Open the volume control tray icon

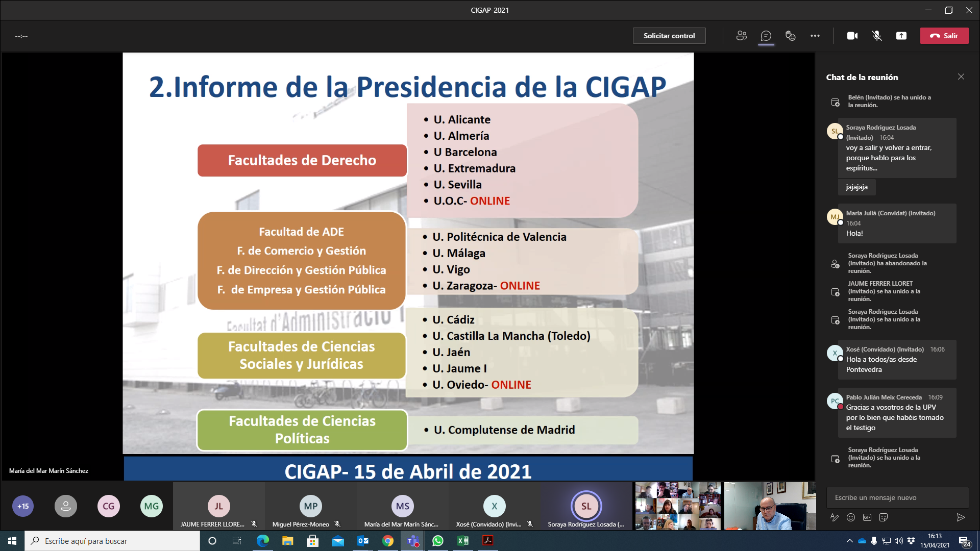point(898,541)
